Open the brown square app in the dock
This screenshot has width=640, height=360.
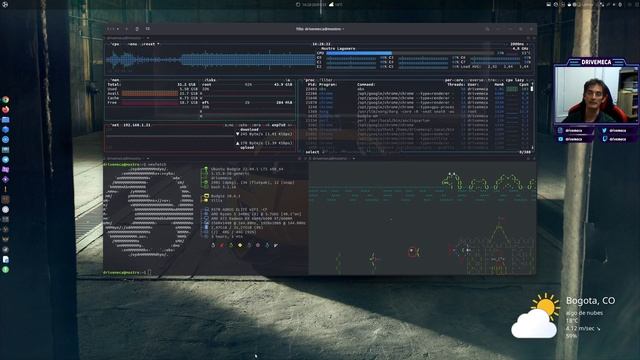tap(5, 200)
